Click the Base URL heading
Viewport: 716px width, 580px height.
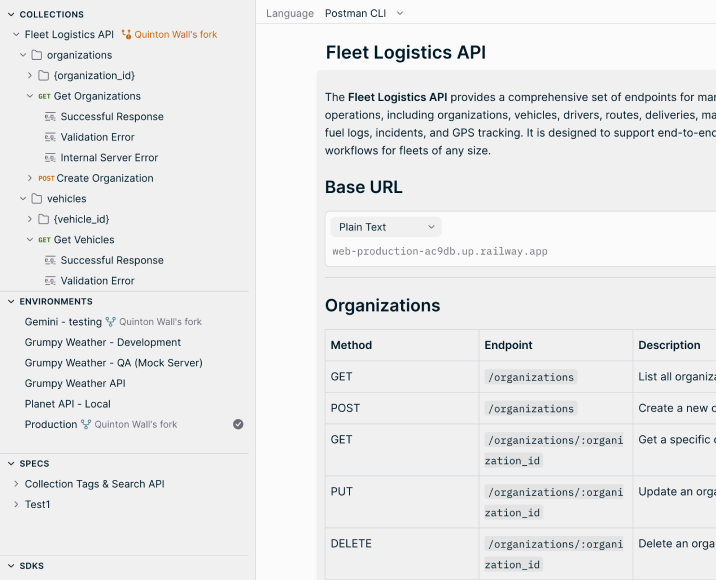pyautogui.click(x=364, y=187)
